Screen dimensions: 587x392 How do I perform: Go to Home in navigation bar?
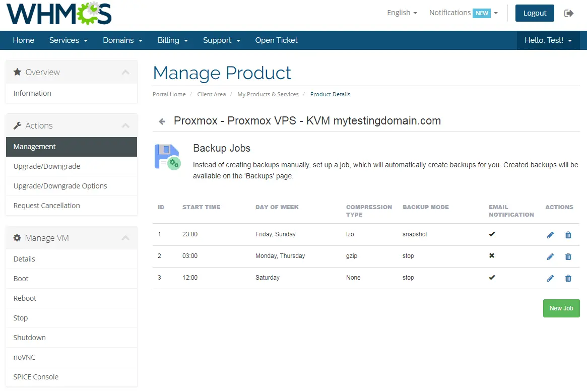pos(24,40)
